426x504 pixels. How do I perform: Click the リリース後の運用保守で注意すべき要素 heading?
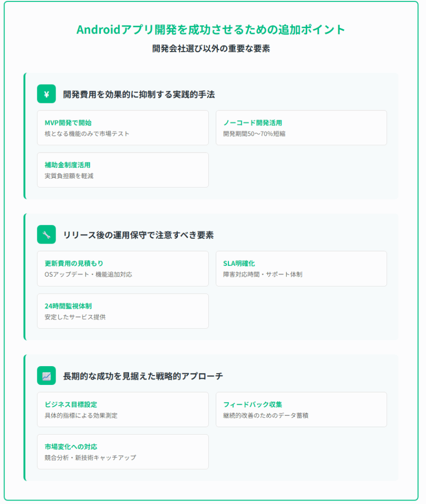138,235
